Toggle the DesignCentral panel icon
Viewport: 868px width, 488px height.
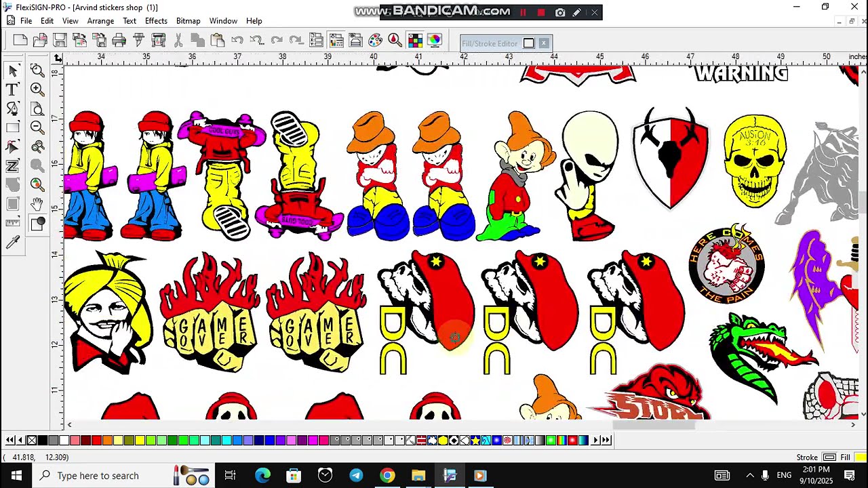pyautogui.click(x=316, y=41)
